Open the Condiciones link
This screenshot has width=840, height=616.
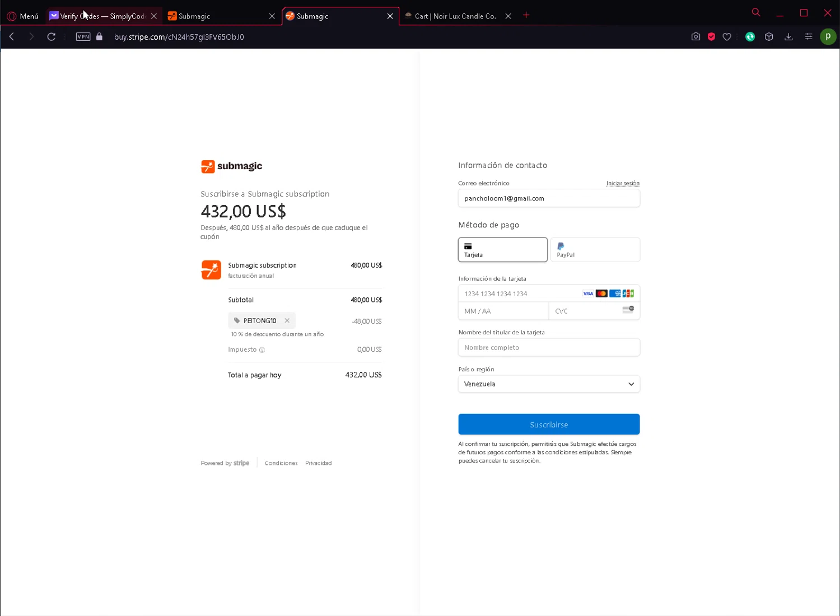[281, 463]
